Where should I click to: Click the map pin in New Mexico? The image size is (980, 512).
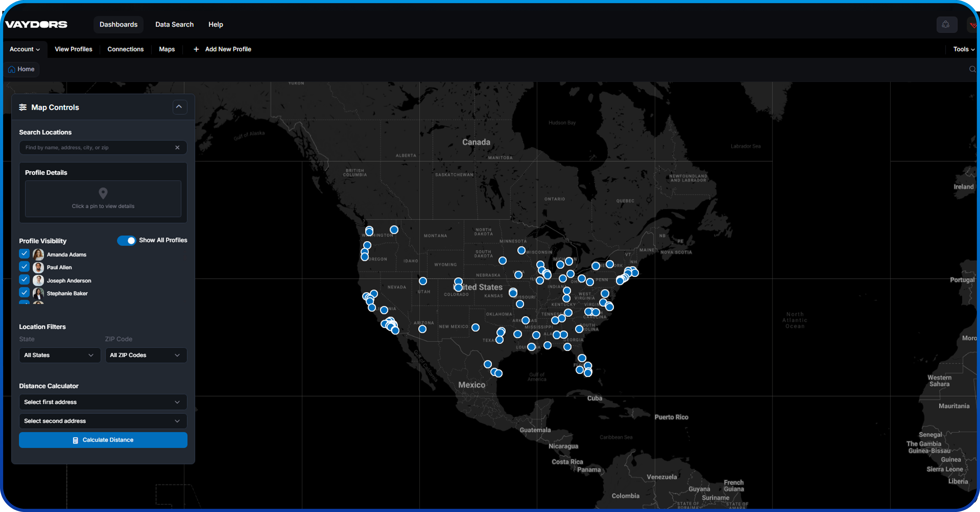click(476, 328)
